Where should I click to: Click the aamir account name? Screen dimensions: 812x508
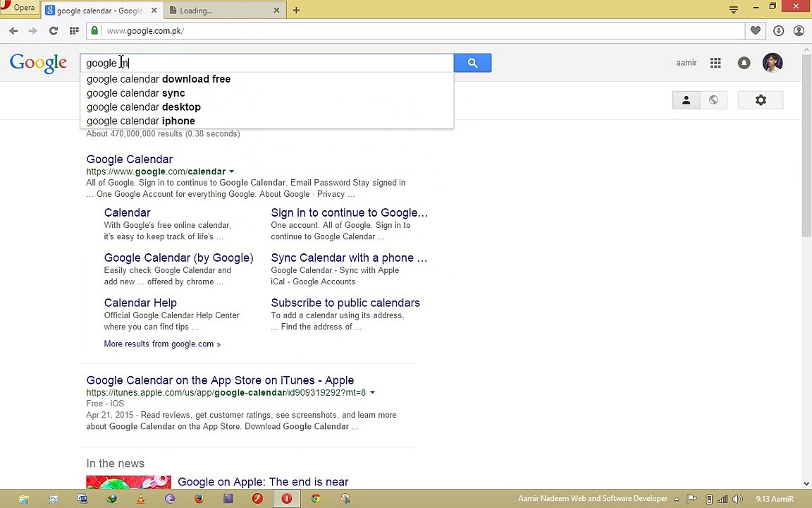click(686, 63)
